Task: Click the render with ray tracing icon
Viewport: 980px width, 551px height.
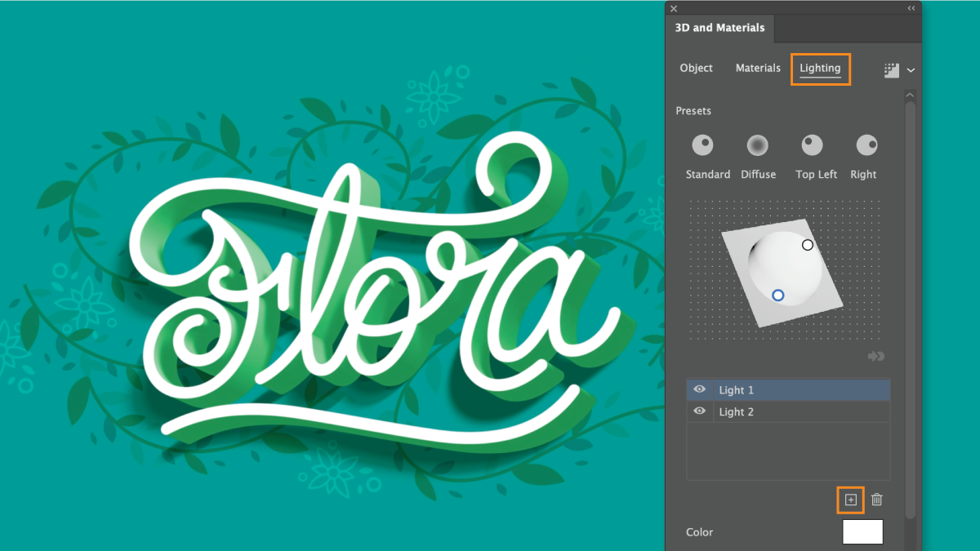Action: click(x=892, y=71)
